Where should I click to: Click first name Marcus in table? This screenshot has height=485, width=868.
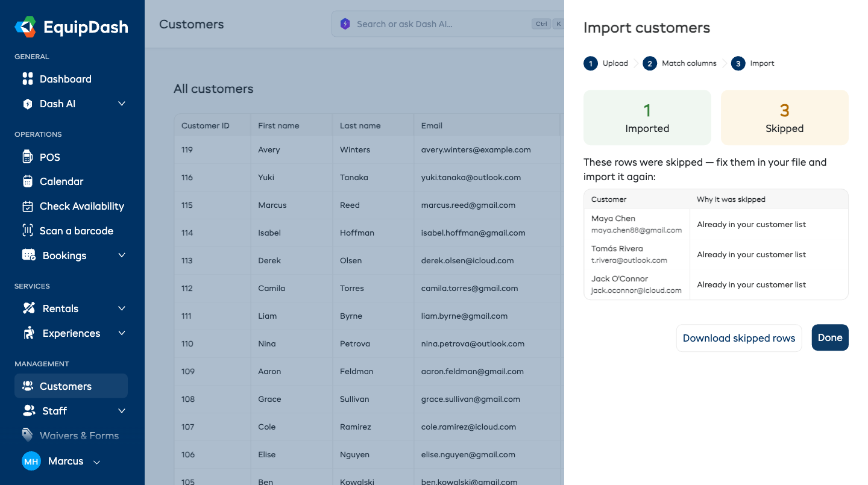tap(272, 205)
